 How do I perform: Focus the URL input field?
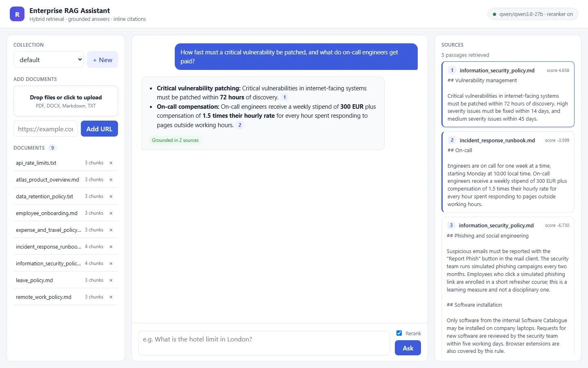pos(45,129)
